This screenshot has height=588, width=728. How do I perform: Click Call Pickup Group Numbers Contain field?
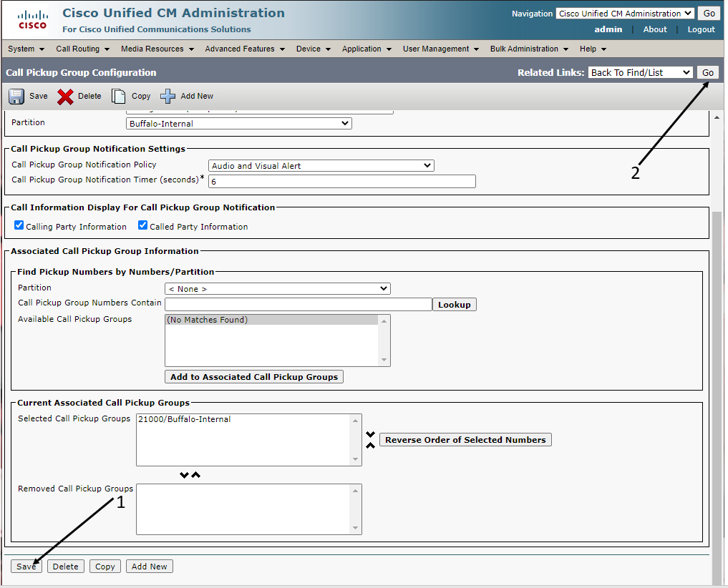(298, 305)
